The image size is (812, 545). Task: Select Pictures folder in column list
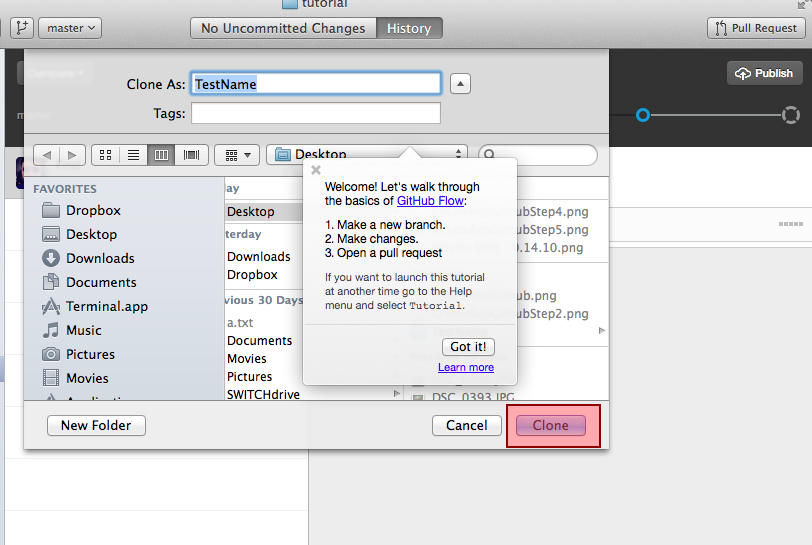[249, 376]
